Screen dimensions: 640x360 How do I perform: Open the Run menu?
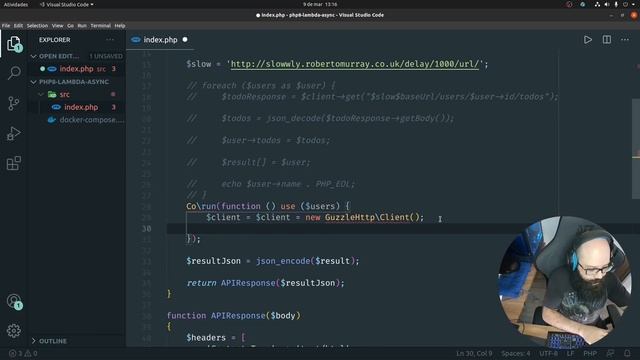[82, 25]
